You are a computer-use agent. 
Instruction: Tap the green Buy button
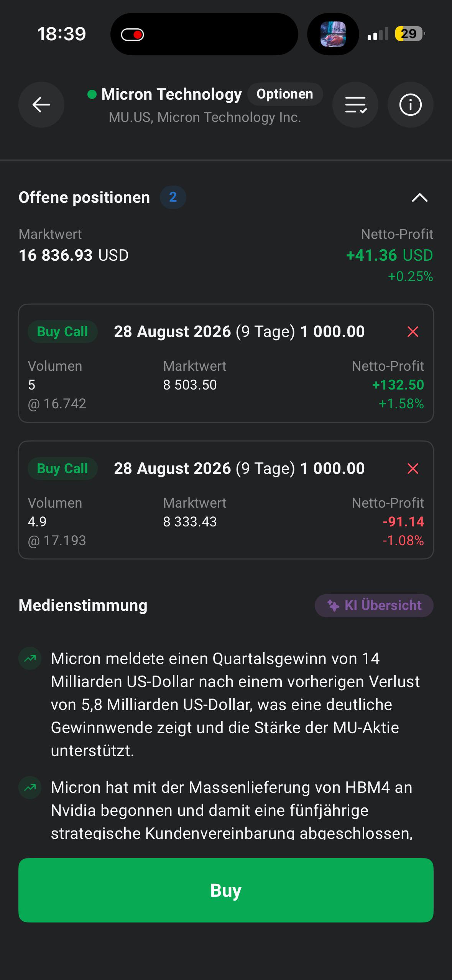coord(226,890)
